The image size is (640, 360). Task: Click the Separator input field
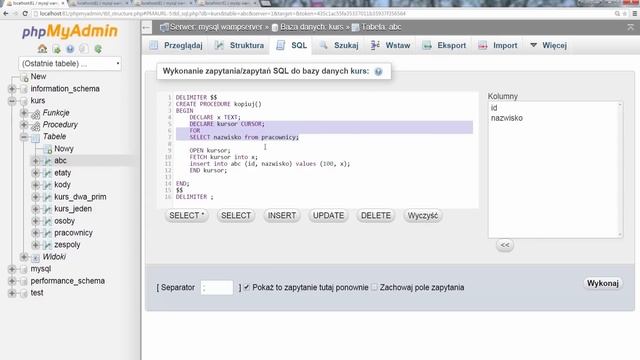tap(217, 287)
